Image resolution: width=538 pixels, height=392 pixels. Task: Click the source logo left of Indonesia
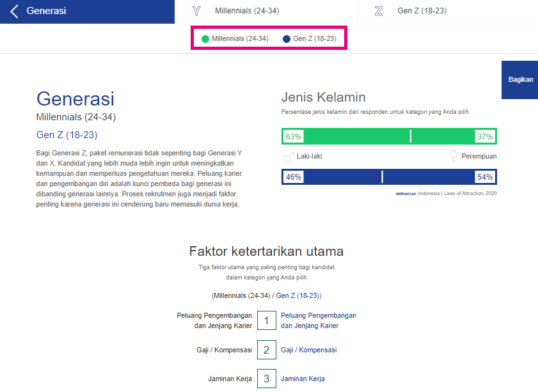pos(406,193)
